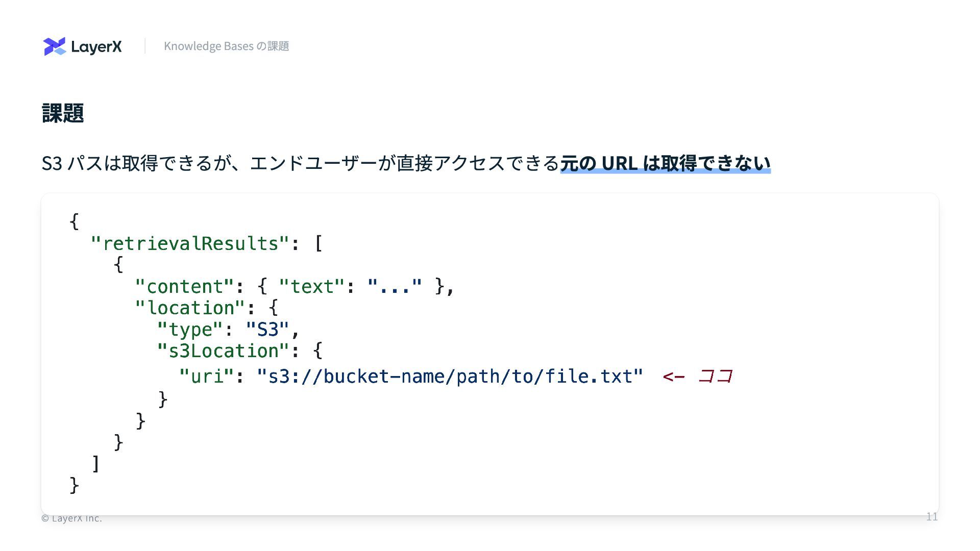Click the LayerX brand name text
The height and width of the screenshot is (551, 980).
click(x=96, y=47)
